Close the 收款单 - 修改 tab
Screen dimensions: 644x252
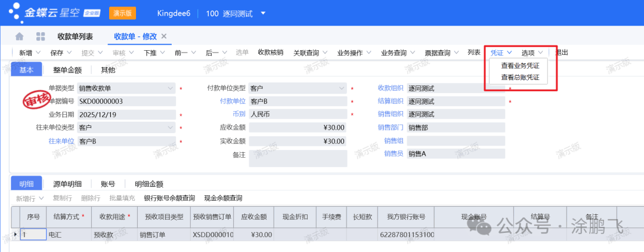point(164,36)
